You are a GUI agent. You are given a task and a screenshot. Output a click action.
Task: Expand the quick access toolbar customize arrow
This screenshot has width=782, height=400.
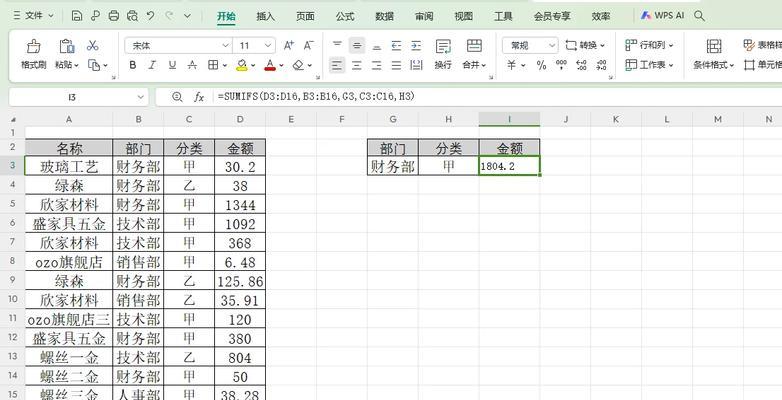coord(188,16)
